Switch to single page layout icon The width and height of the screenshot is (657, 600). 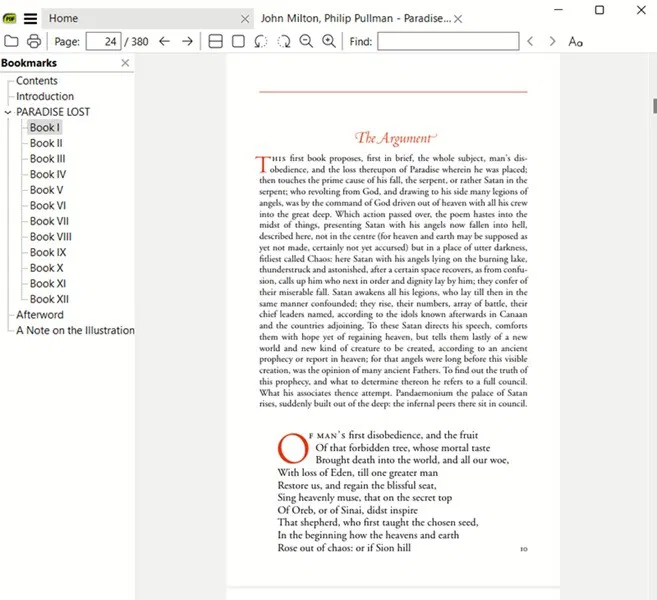pos(238,41)
